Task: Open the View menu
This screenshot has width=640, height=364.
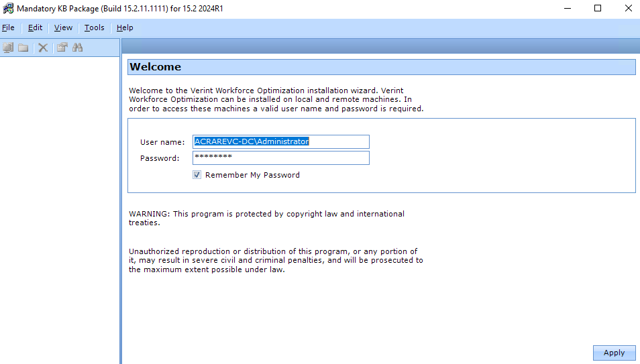Action: point(63,27)
